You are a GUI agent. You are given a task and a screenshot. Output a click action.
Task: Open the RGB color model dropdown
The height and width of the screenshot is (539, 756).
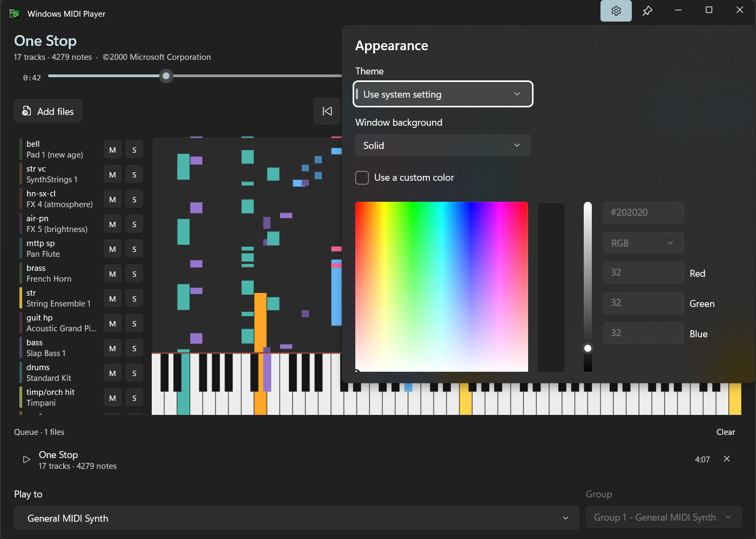pos(643,243)
